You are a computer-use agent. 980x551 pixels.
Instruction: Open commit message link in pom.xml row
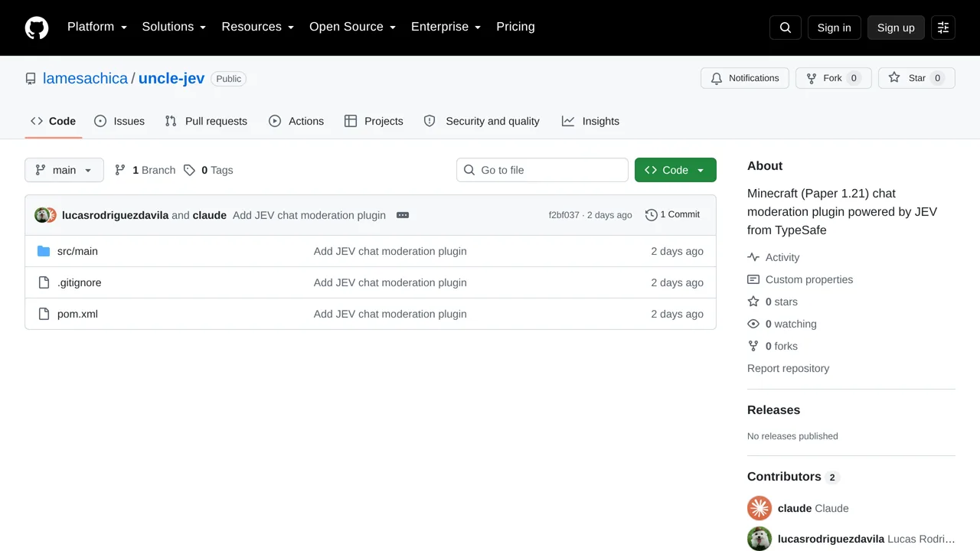pyautogui.click(x=390, y=314)
